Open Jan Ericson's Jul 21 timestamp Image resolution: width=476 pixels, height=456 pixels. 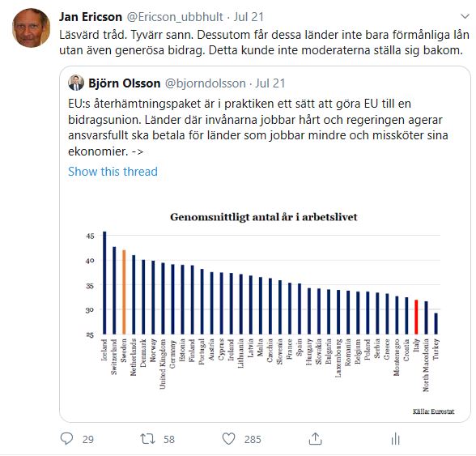coord(249,17)
